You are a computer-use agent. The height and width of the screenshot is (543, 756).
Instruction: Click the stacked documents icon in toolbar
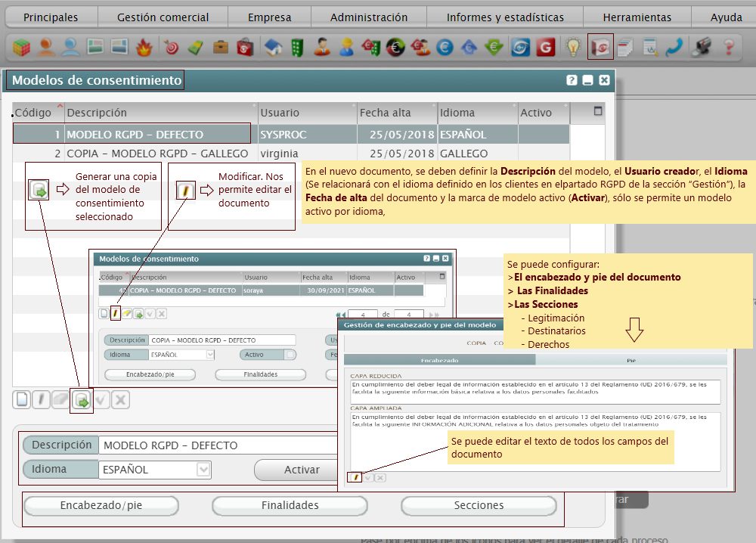[x=625, y=47]
